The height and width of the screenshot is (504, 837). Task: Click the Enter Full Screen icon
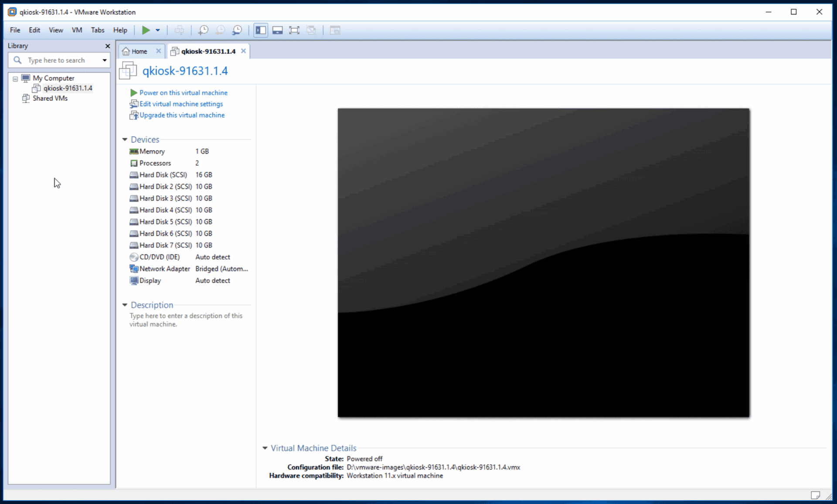(294, 30)
